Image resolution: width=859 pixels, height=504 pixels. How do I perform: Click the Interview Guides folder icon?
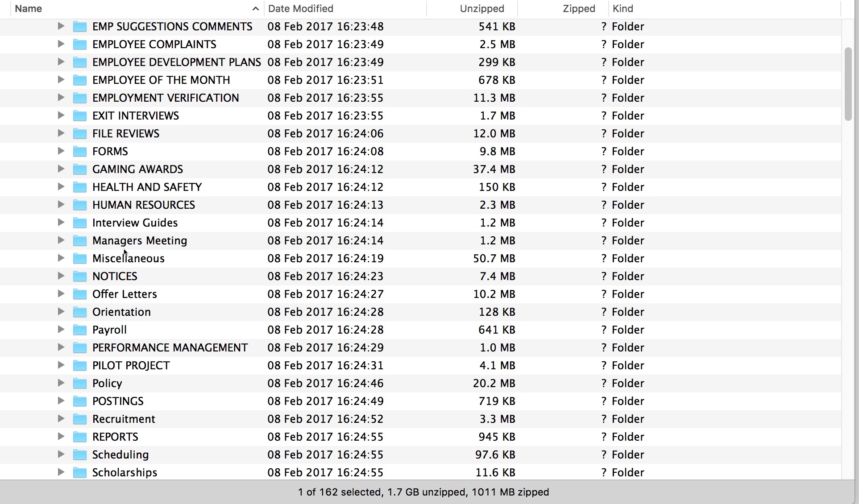[80, 223]
